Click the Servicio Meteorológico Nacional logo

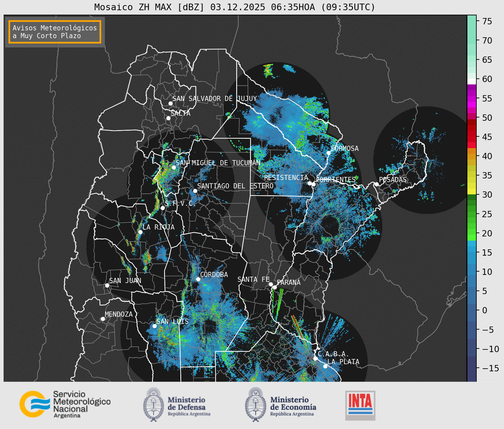(65, 404)
